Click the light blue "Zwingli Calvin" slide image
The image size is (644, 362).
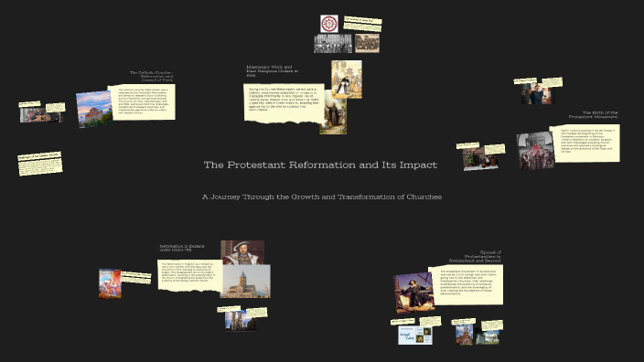tap(415, 335)
